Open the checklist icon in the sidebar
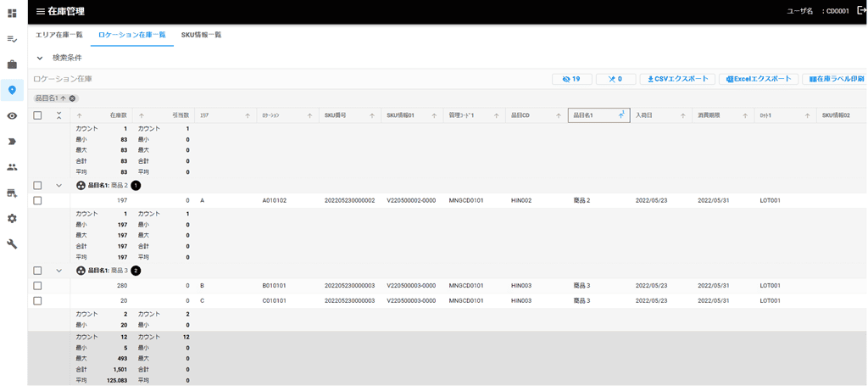Screen dimensions: 868x386 pyautogui.click(x=12, y=39)
